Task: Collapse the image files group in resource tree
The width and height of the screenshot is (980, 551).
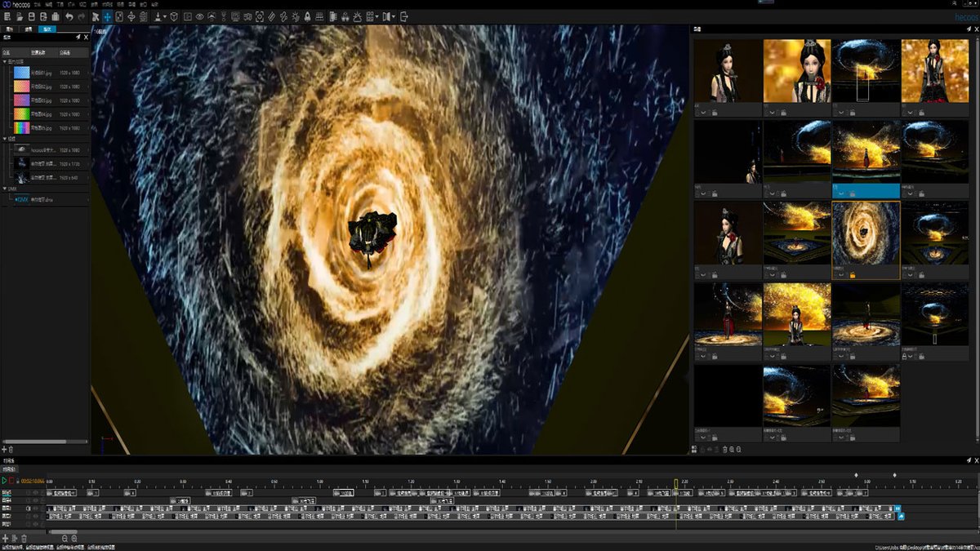Action: coord(4,61)
